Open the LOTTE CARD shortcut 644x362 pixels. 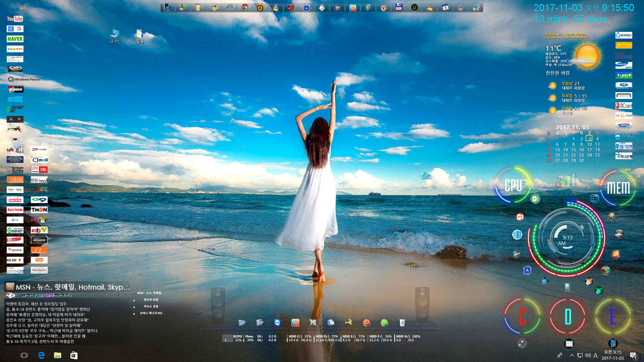tap(624, 56)
